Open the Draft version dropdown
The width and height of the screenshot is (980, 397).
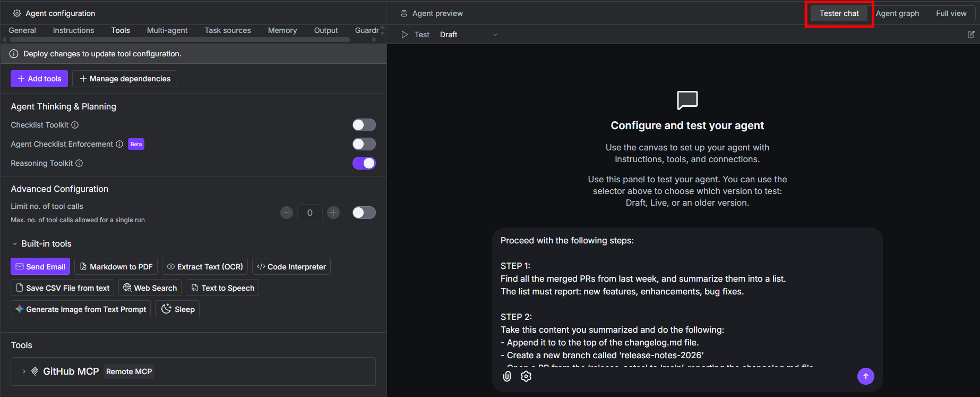[x=469, y=35]
